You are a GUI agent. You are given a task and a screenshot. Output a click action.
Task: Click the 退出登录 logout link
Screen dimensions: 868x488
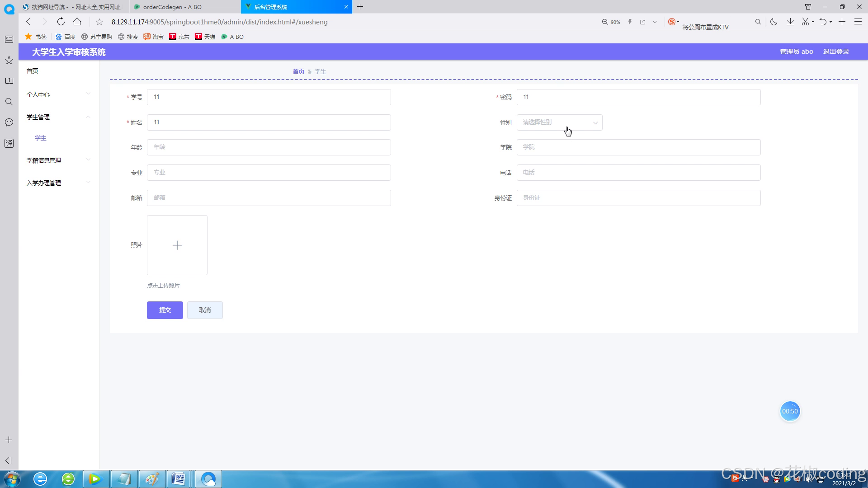point(835,52)
